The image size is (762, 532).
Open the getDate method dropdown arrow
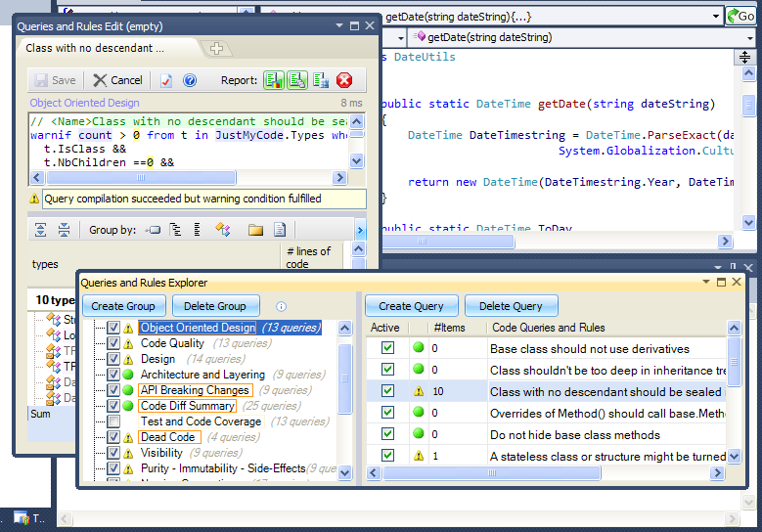click(x=750, y=37)
